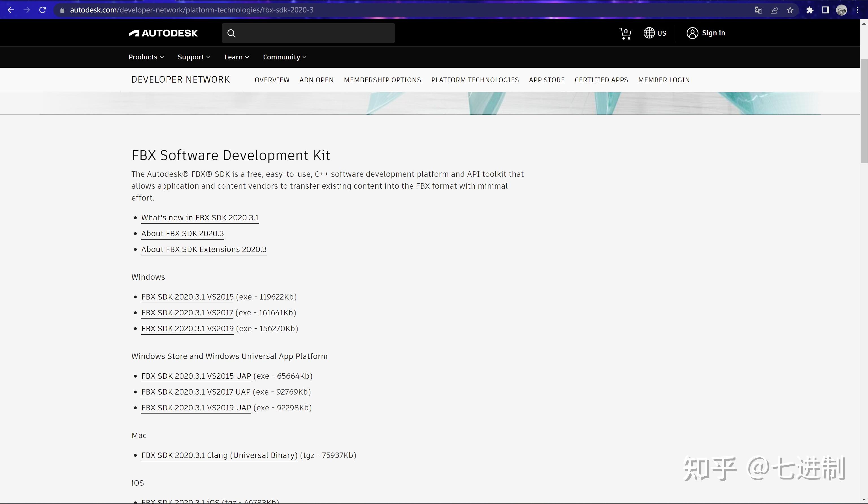868x504 pixels.
Task: Expand the Products dropdown menu
Action: click(x=146, y=57)
